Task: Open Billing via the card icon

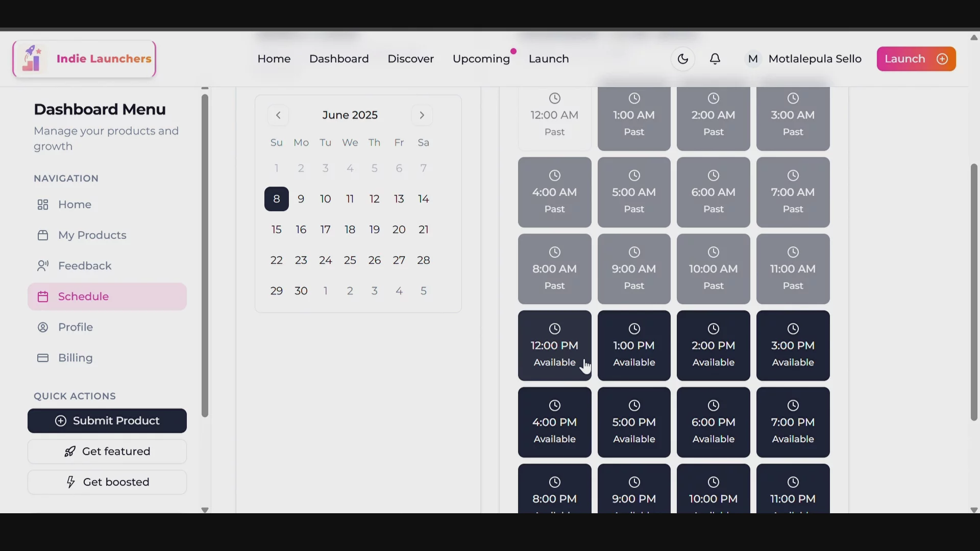Action: tap(43, 358)
